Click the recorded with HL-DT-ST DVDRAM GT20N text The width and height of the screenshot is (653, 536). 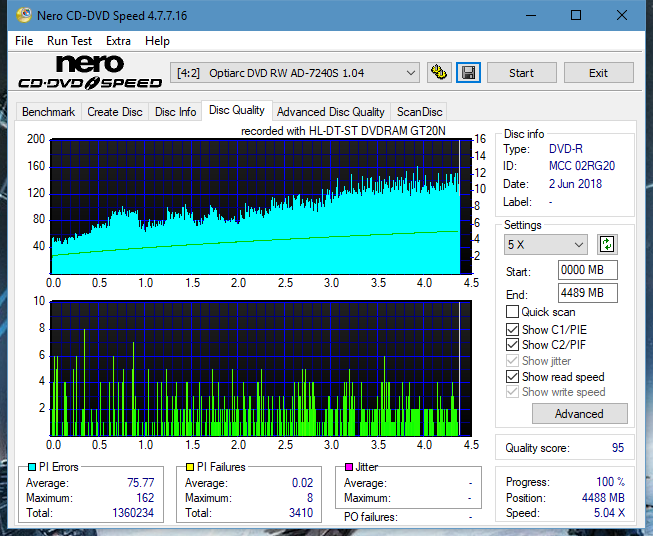(x=343, y=131)
